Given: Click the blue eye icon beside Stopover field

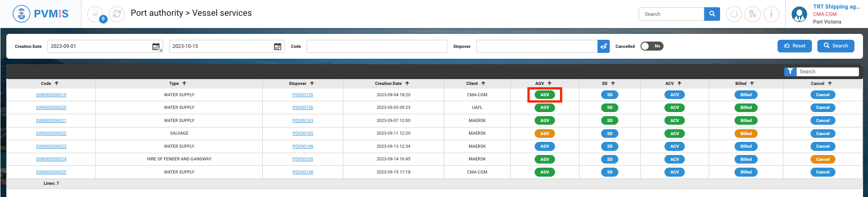Looking at the screenshot, I should [x=604, y=46].
